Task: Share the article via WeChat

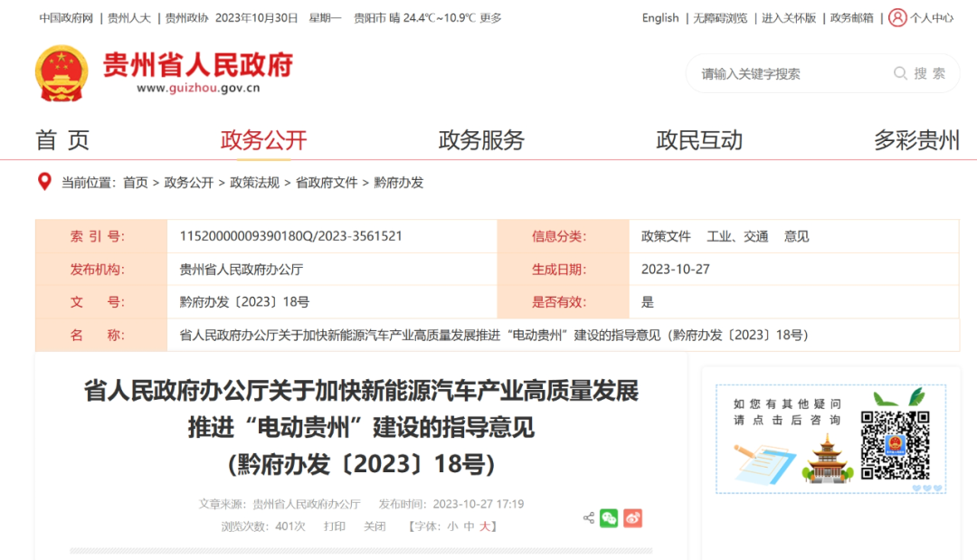Action: pyautogui.click(x=608, y=517)
